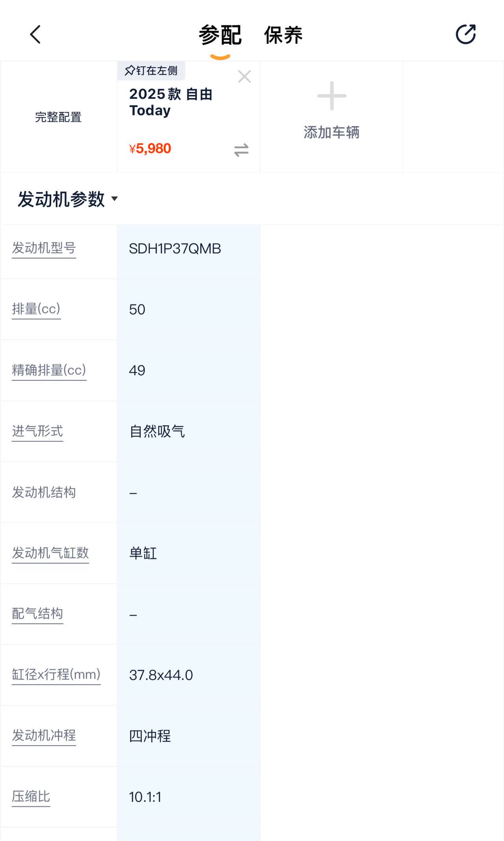
Task: Pin the vehicle with 钉在左侧 icon
Action: click(x=151, y=71)
